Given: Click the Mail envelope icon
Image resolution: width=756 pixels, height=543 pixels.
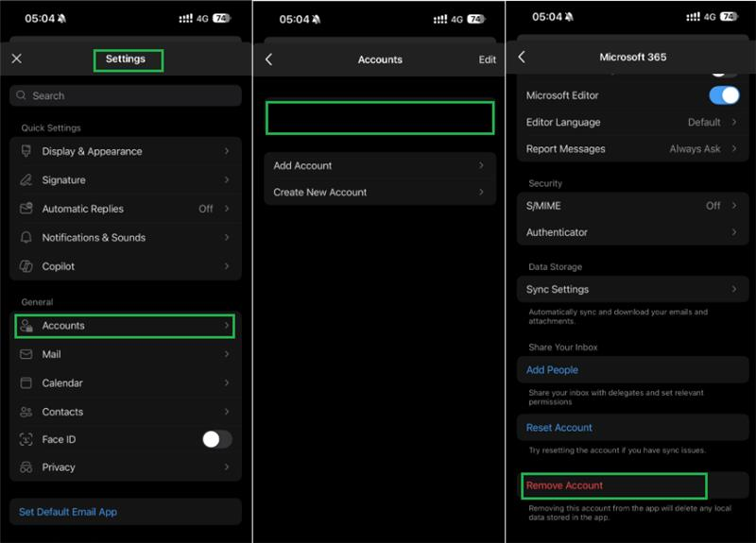Looking at the screenshot, I should click(x=26, y=354).
